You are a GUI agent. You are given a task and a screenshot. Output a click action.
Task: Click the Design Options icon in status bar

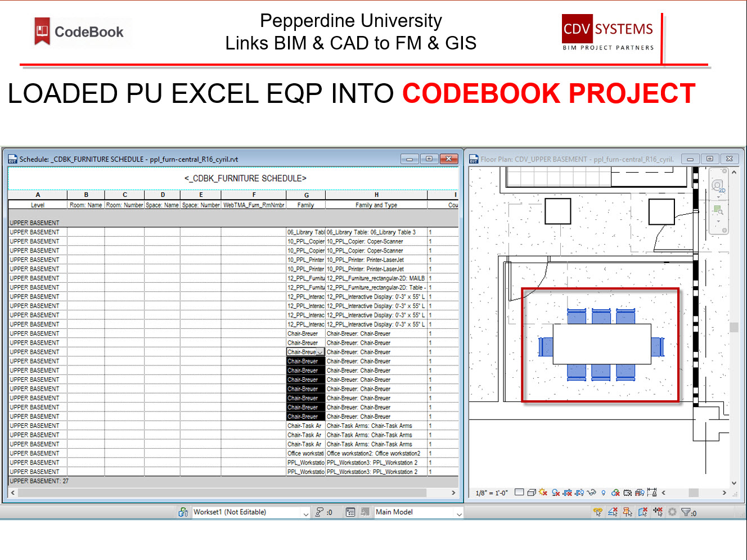click(350, 512)
